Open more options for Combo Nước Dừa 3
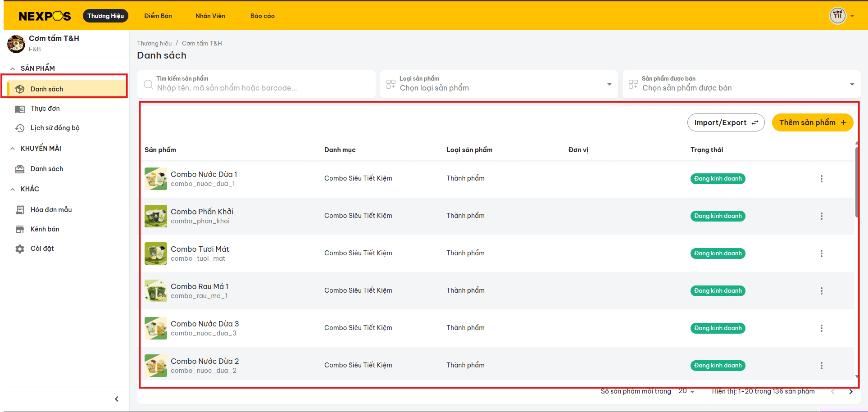The height and width of the screenshot is (412, 868). coord(822,328)
